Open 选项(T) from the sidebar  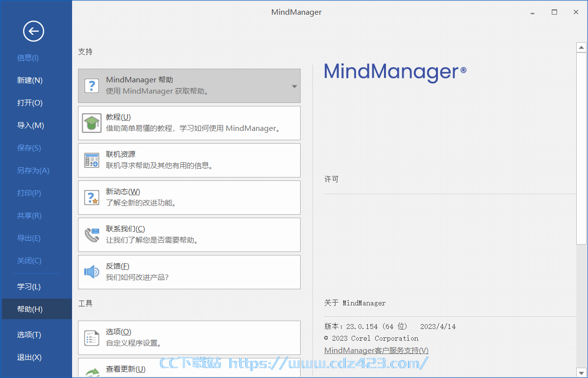coord(29,334)
